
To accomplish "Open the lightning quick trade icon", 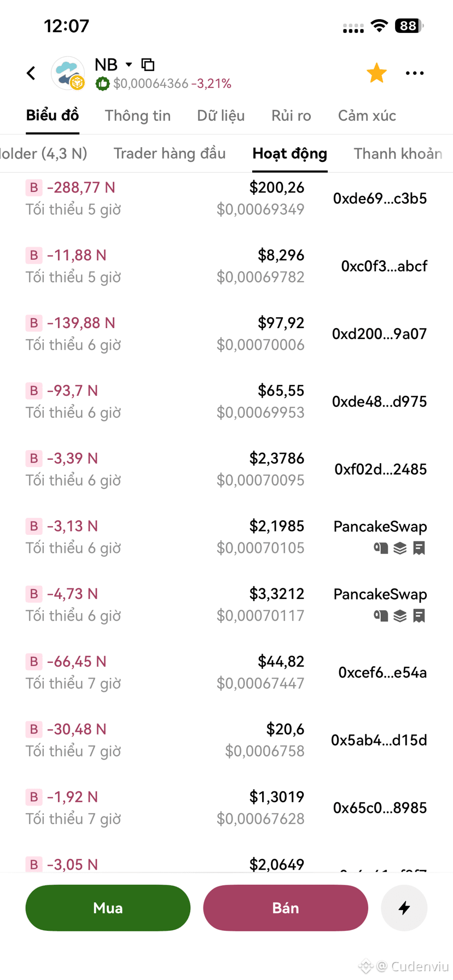I will [404, 908].
